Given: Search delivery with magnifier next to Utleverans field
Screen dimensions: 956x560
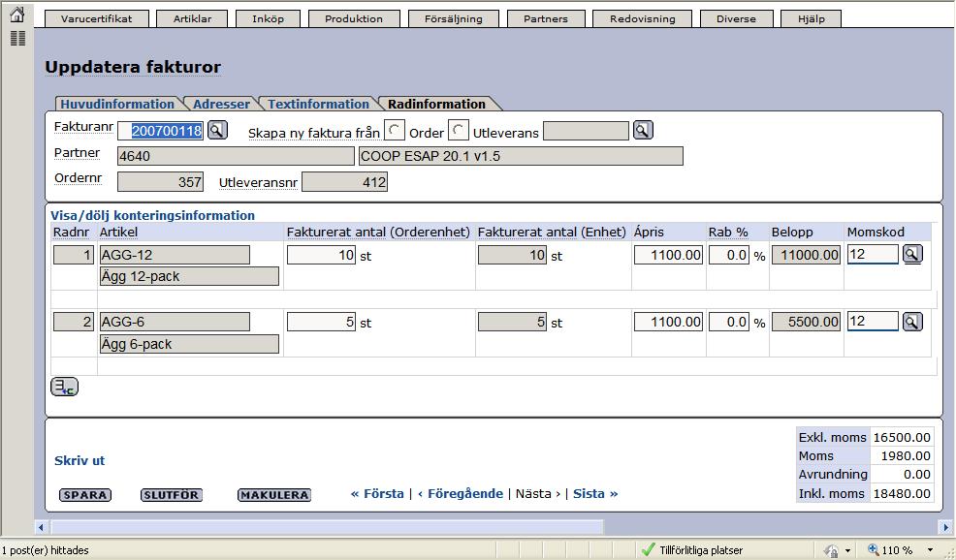Looking at the screenshot, I should (643, 130).
